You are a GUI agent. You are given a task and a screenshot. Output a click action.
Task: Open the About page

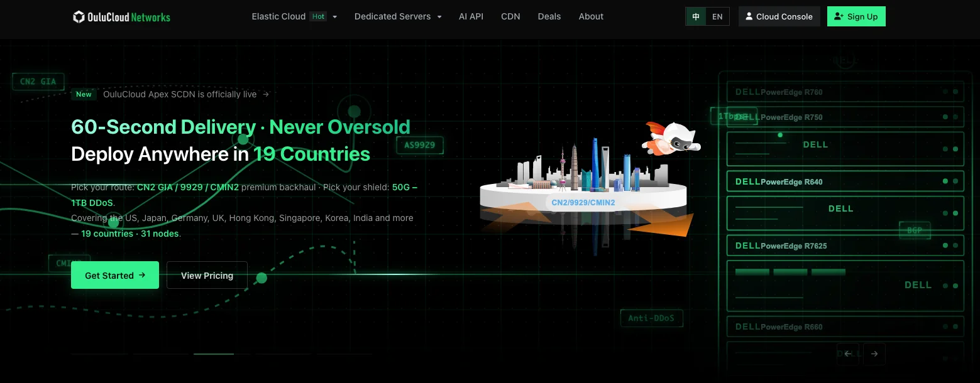[x=591, y=16]
